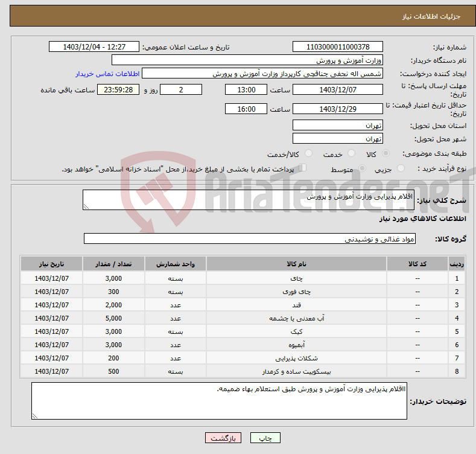
Task: Click the item name چای فوری
Action: pos(296,292)
